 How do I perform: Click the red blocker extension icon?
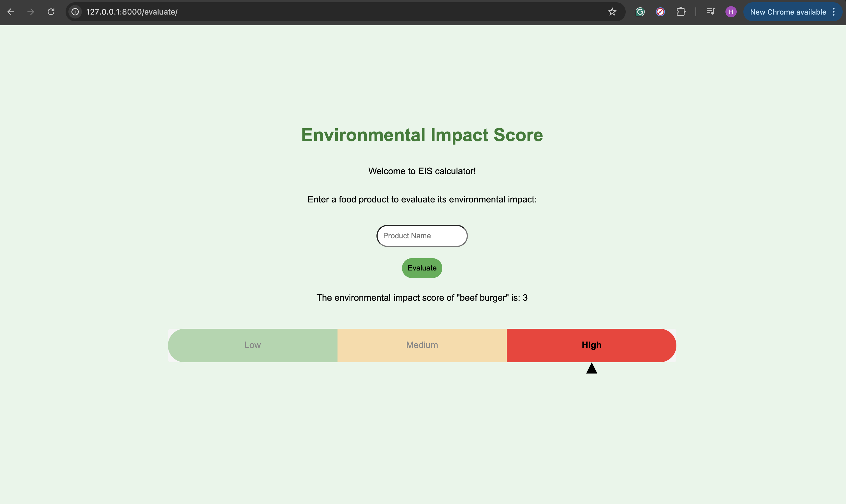click(x=660, y=12)
